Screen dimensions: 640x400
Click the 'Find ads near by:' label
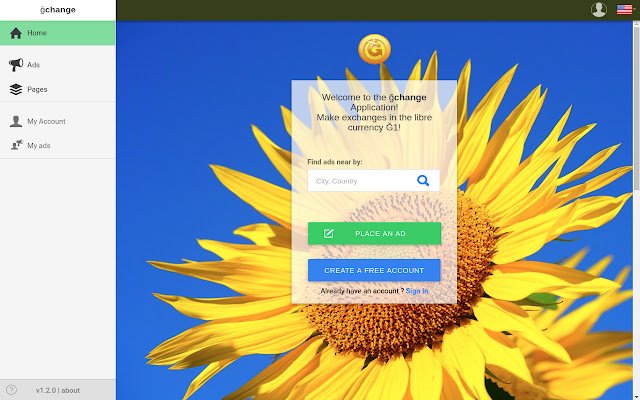[335, 162]
